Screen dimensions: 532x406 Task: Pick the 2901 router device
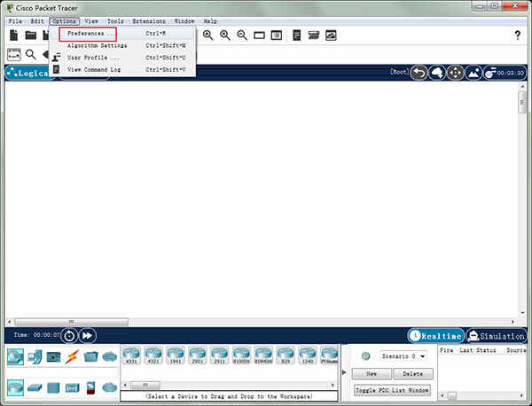[x=198, y=355]
